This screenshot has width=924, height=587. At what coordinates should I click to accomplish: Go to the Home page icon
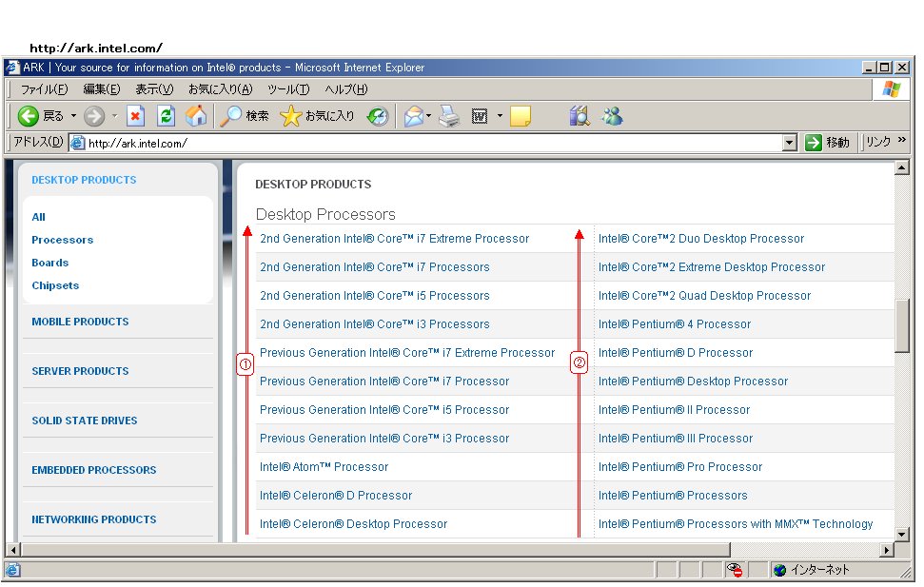196,116
